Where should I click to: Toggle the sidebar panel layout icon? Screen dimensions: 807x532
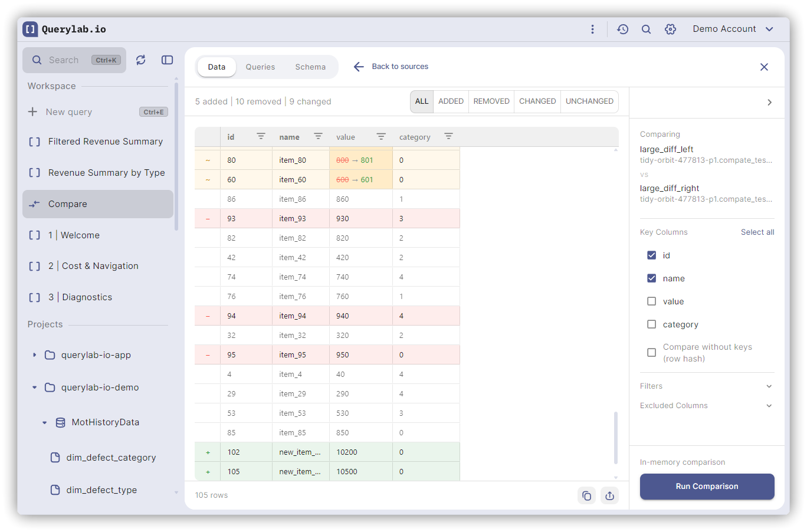167,60
